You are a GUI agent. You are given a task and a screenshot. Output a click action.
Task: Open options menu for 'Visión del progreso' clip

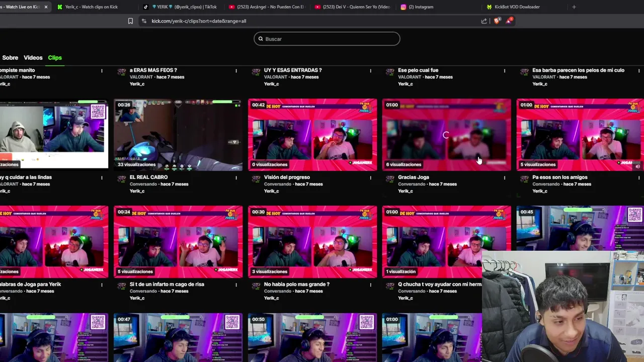point(370,177)
